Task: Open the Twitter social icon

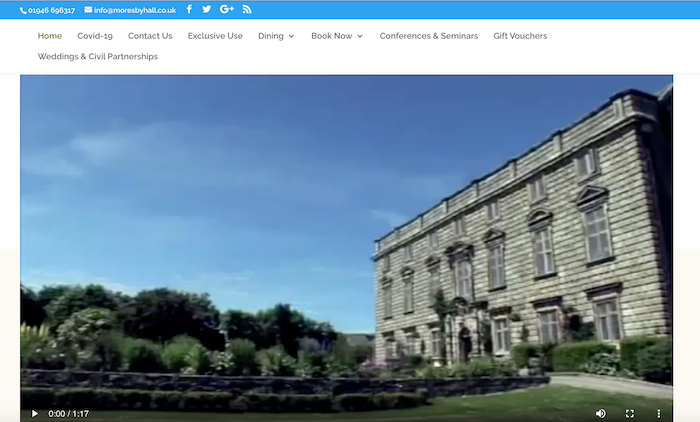Action: click(207, 9)
